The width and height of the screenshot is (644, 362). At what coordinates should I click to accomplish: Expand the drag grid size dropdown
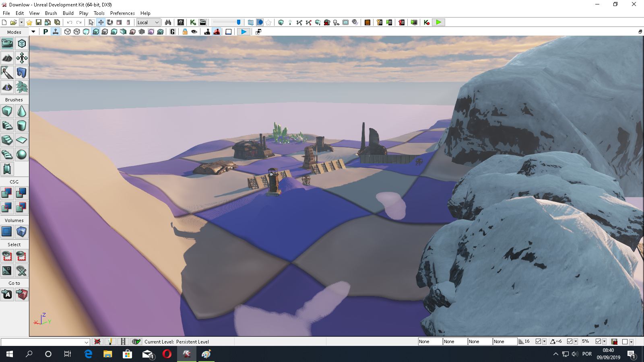click(x=544, y=341)
